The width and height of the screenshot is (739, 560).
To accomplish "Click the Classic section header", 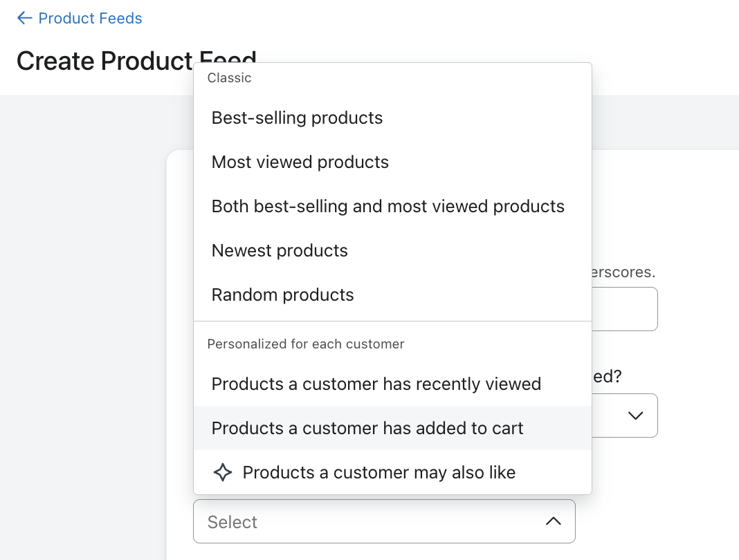I will point(229,78).
